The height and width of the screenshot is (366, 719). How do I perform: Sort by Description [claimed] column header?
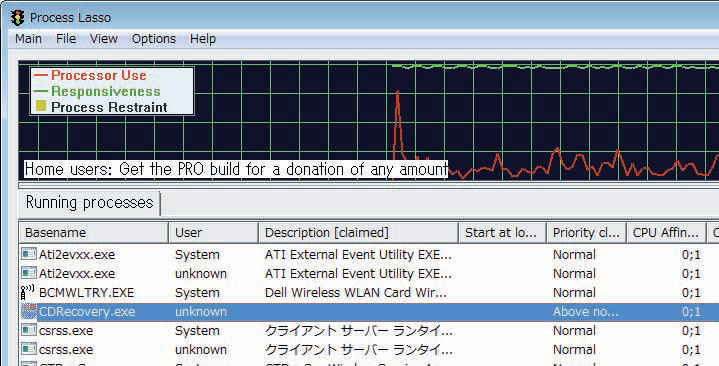coord(358,233)
